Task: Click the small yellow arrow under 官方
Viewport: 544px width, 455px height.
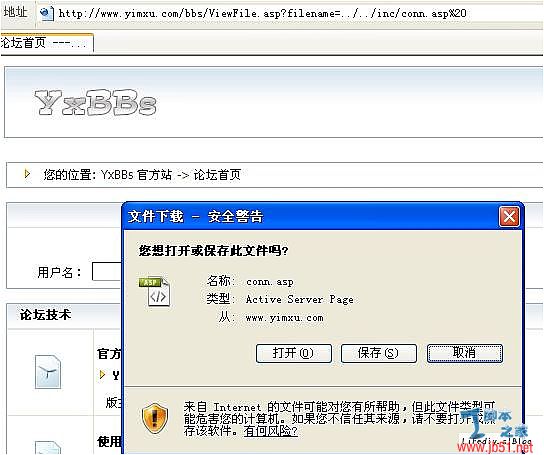Action: 102,375
